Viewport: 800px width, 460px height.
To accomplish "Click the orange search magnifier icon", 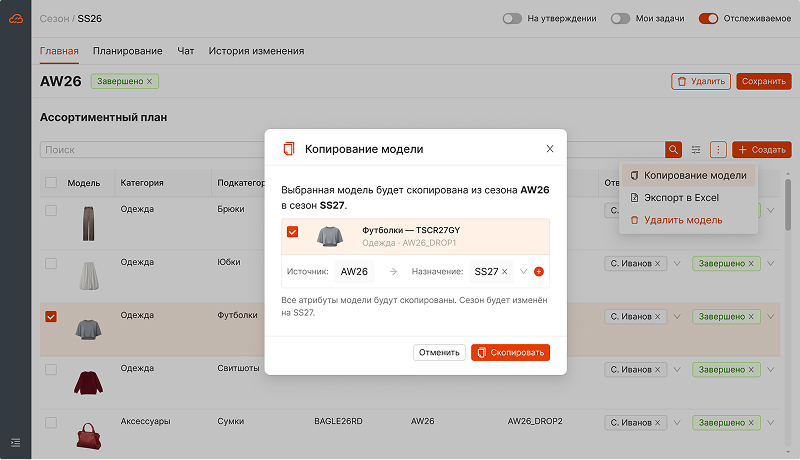I will (673, 149).
